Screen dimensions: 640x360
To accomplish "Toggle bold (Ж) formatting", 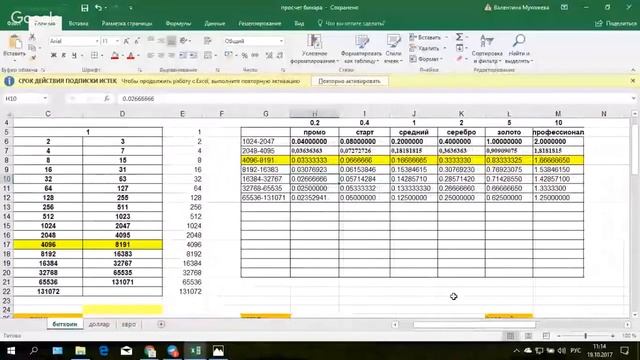I will [x=53, y=56].
